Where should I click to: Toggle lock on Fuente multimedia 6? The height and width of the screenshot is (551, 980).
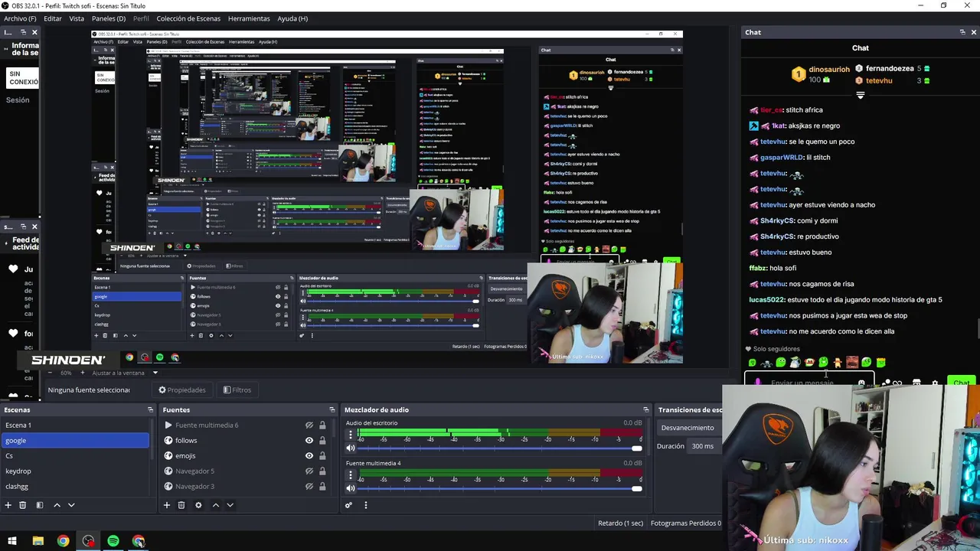click(322, 425)
